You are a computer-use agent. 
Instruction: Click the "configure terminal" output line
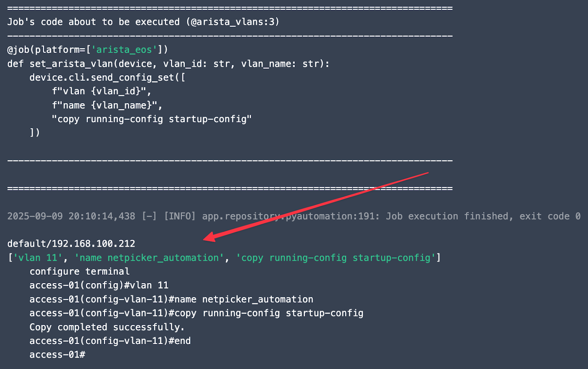point(79,272)
